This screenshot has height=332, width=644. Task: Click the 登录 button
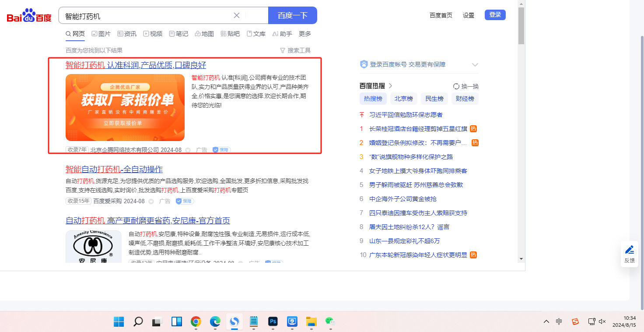pyautogui.click(x=495, y=15)
